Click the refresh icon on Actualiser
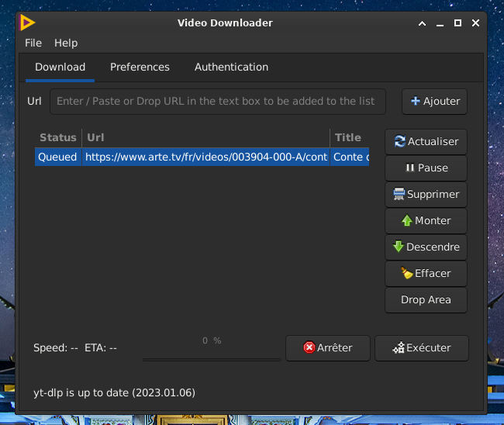Image resolution: width=504 pixels, height=425 pixels. pyautogui.click(x=400, y=142)
